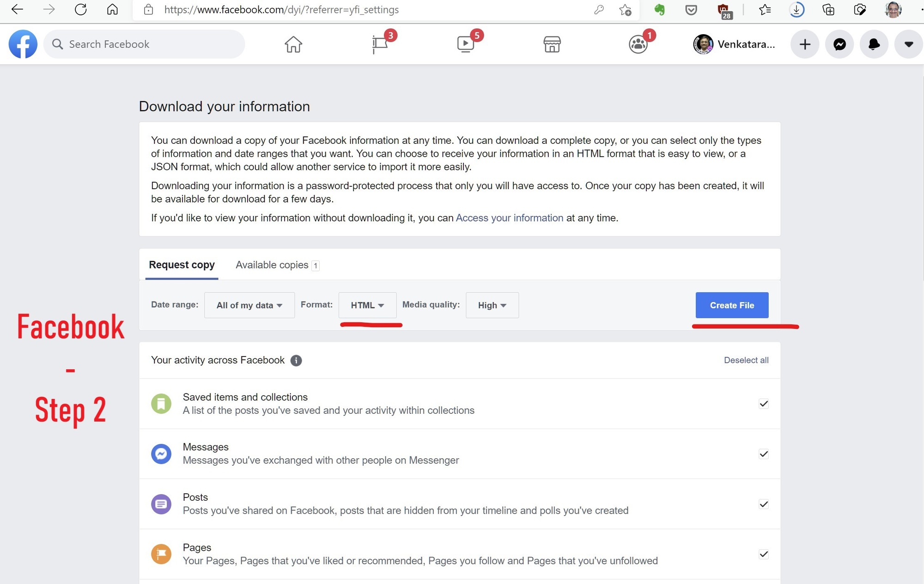Open the Access your information link
Image resolution: width=924 pixels, height=584 pixels.
pyautogui.click(x=509, y=218)
